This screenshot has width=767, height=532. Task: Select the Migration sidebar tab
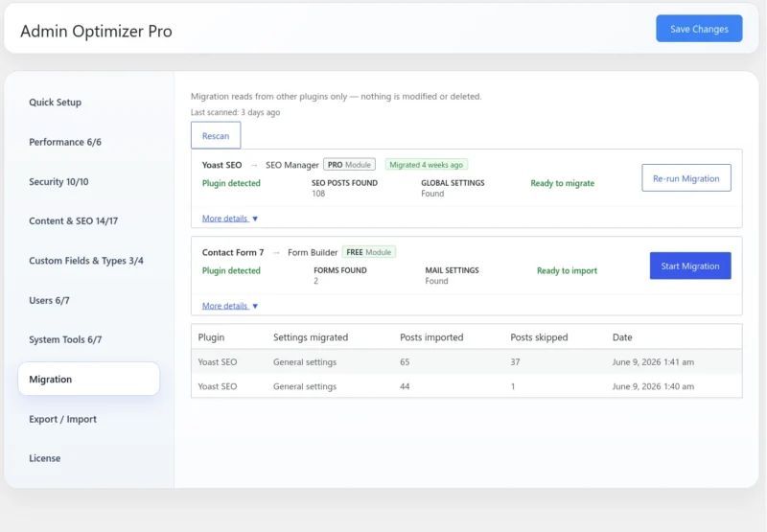[x=88, y=379]
